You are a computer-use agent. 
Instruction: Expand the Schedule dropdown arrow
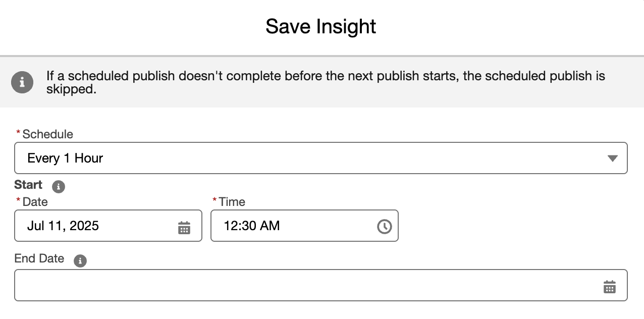[612, 158]
